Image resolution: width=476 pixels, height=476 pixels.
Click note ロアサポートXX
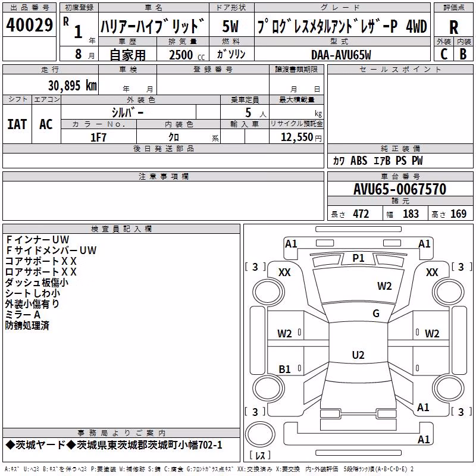(x=40, y=272)
